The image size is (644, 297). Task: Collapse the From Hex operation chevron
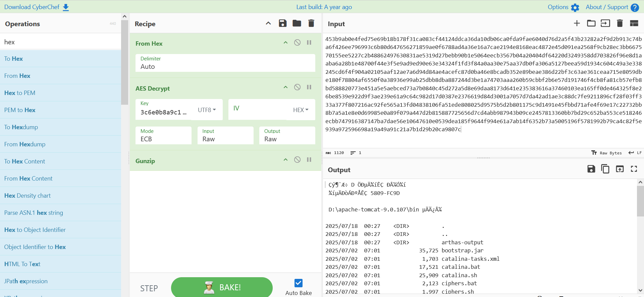click(x=285, y=43)
